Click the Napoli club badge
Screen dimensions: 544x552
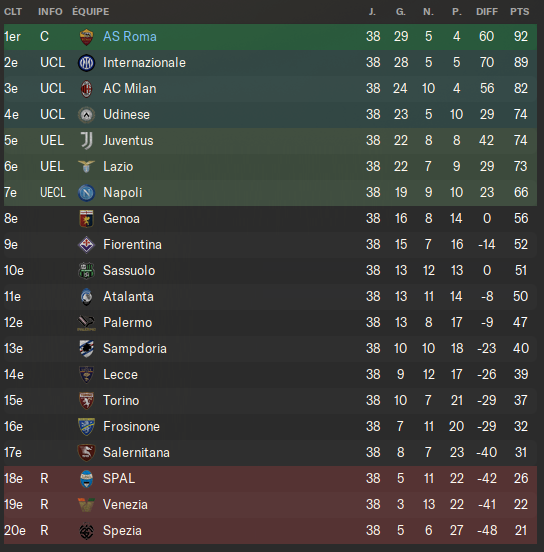86,193
